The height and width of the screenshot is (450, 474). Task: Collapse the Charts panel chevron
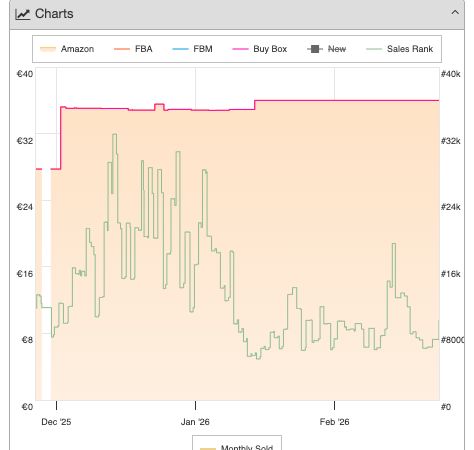[x=455, y=13]
